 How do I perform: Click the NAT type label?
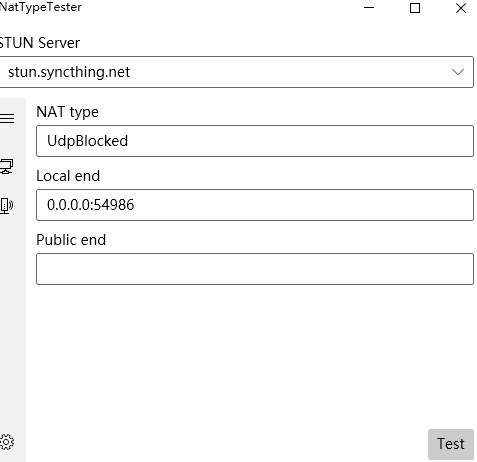click(x=67, y=112)
